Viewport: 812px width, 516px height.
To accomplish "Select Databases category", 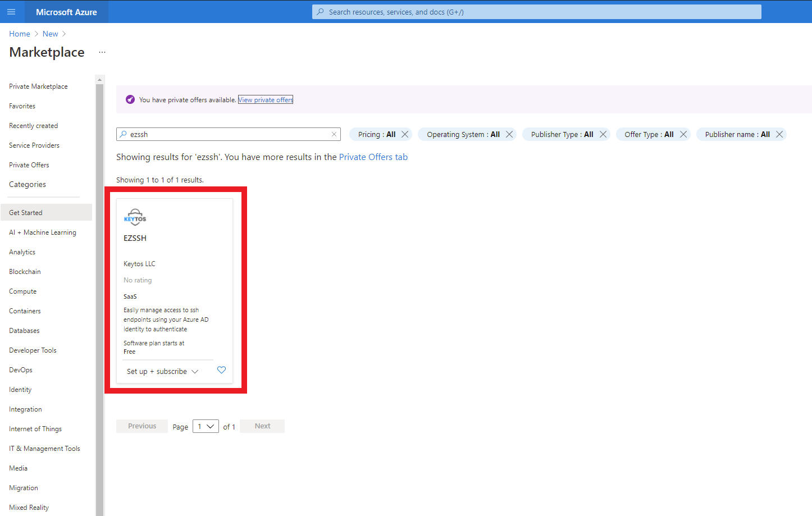I will 24,331.
